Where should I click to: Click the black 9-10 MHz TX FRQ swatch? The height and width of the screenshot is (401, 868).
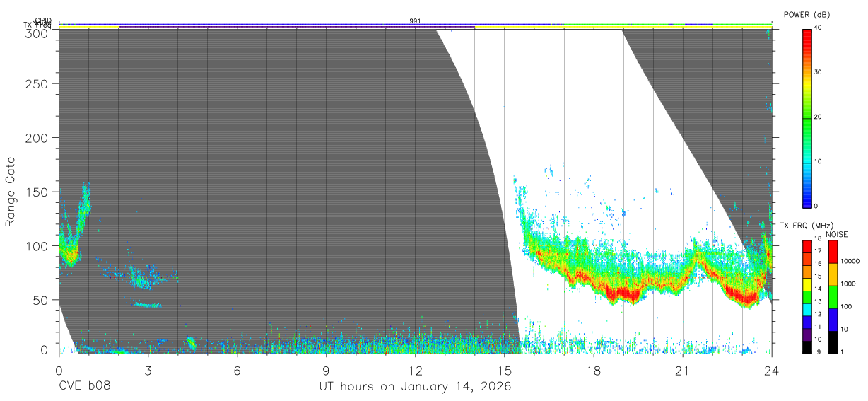click(807, 347)
